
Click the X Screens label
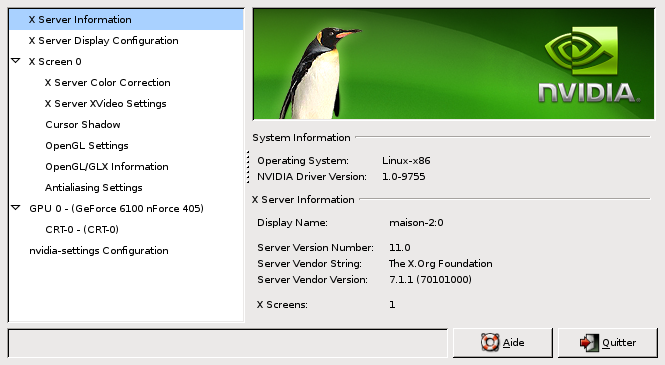[x=282, y=305]
